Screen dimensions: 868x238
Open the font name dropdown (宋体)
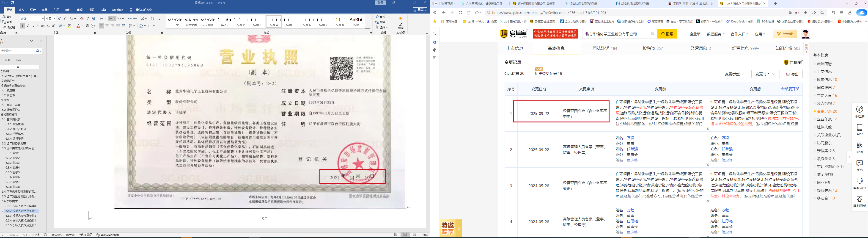43,19
